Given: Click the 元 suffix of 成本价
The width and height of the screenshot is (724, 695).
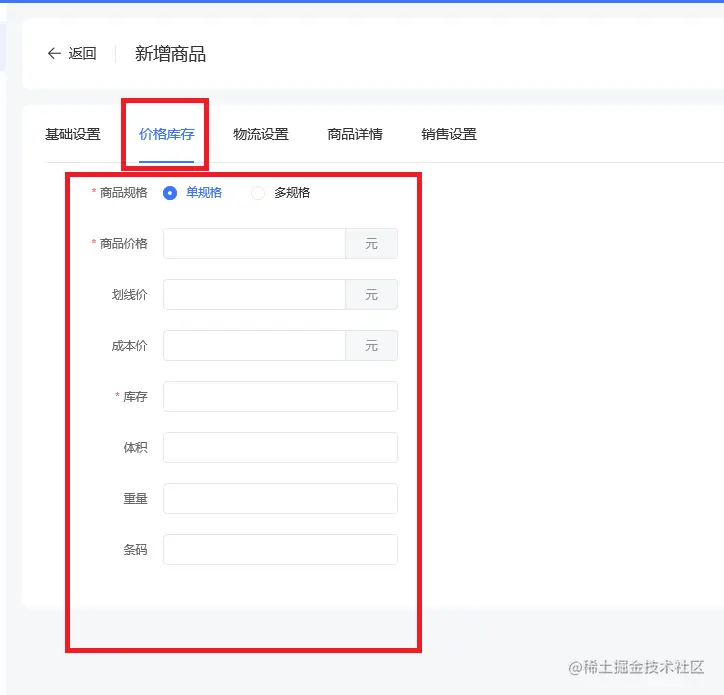Looking at the screenshot, I should pyautogui.click(x=372, y=345).
